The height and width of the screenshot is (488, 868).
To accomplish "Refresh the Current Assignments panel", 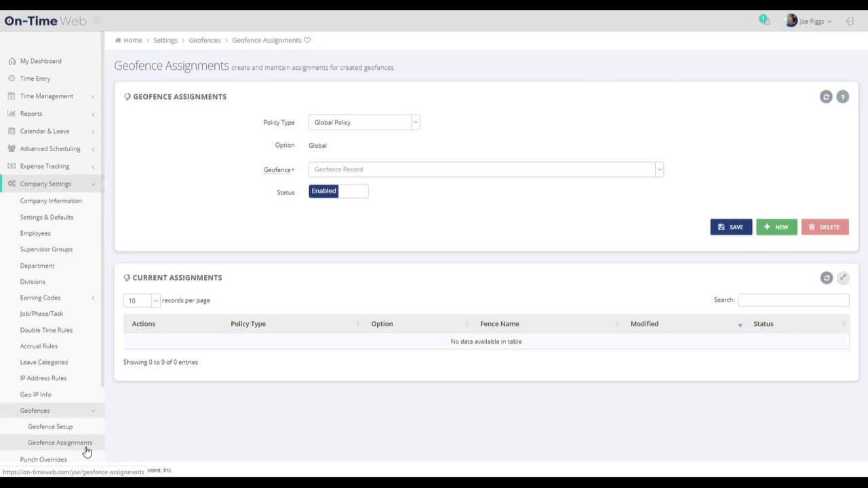I will click(x=826, y=278).
